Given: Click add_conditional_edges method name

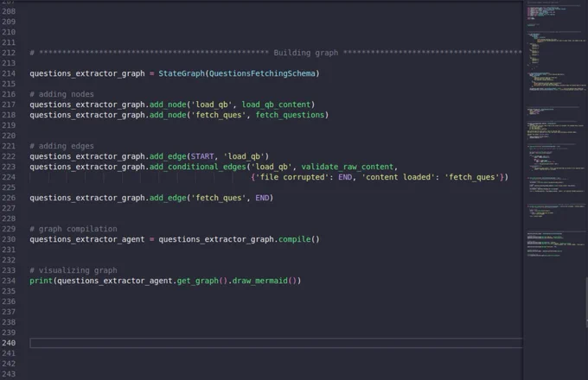Looking at the screenshot, I should [198, 167].
